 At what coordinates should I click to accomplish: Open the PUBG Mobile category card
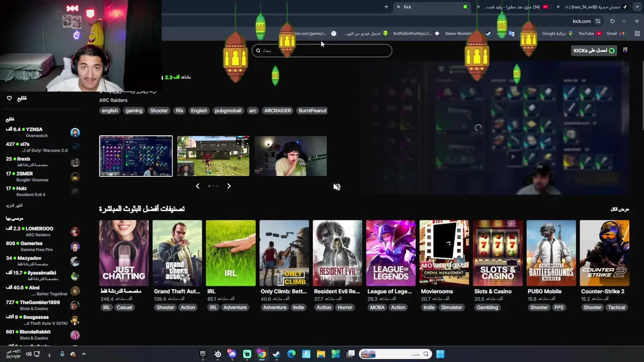tap(551, 253)
